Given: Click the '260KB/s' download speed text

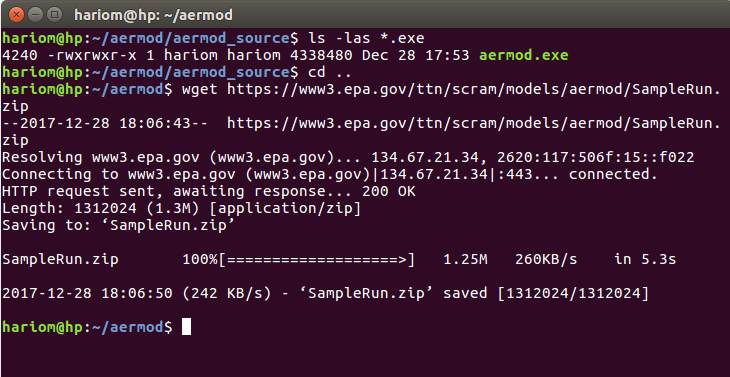Looking at the screenshot, I should 546,259.
